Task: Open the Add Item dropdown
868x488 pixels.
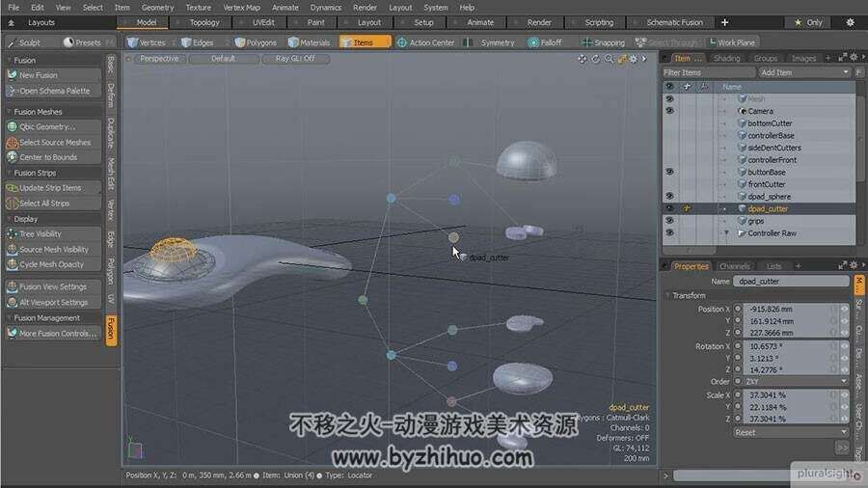Action: (x=804, y=72)
